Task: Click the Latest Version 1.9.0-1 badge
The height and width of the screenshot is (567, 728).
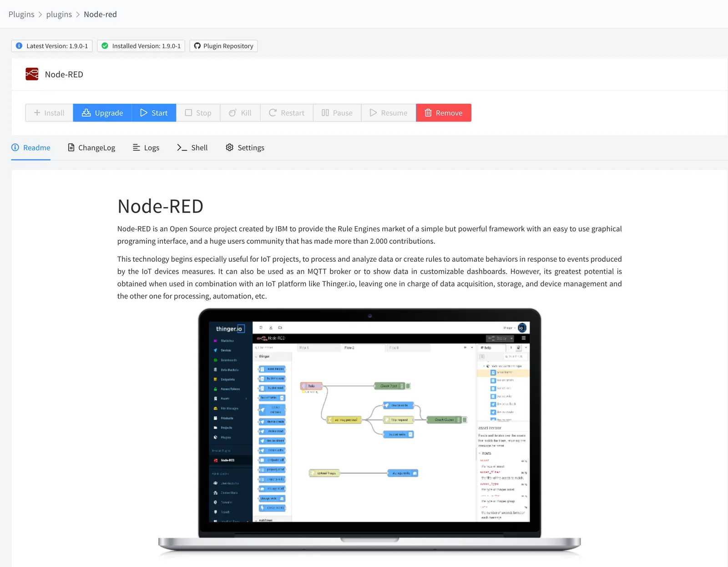Action: coord(52,46)
